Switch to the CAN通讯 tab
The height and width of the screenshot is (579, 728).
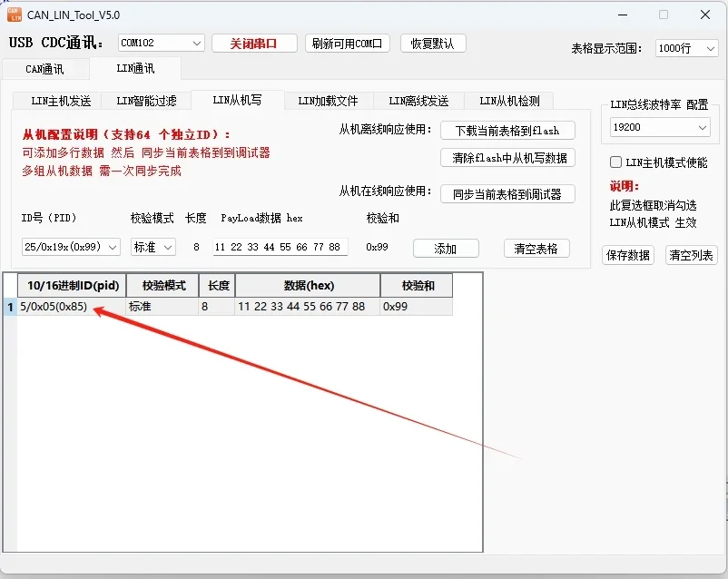44,69
